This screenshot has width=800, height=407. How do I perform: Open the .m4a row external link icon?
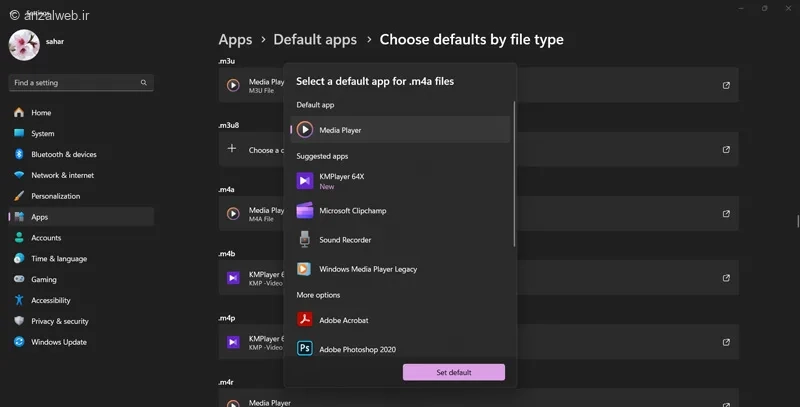point(726,214)
